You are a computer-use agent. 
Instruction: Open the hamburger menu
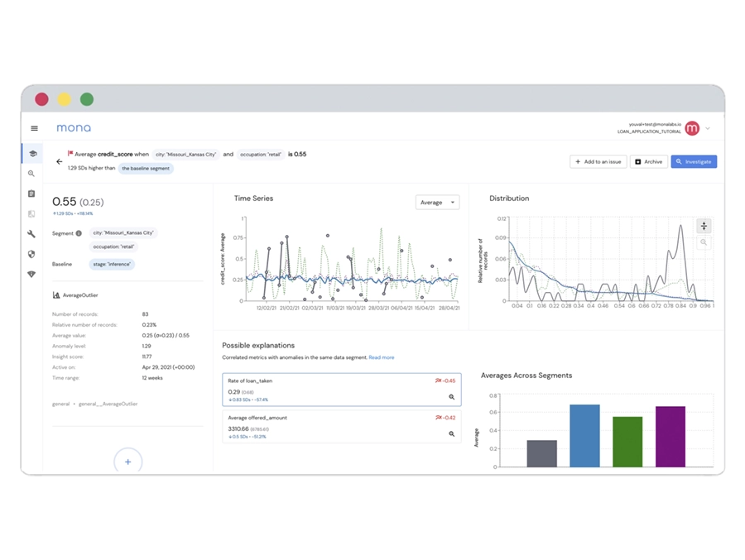point(34,128)
